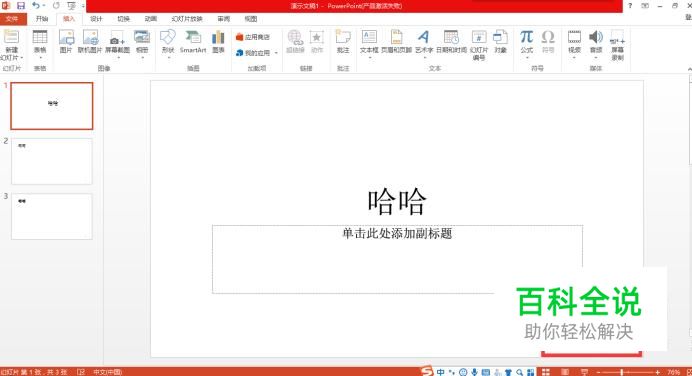
Task: Switch to Reading view in the status bar
Action: (x=565, y=372)
